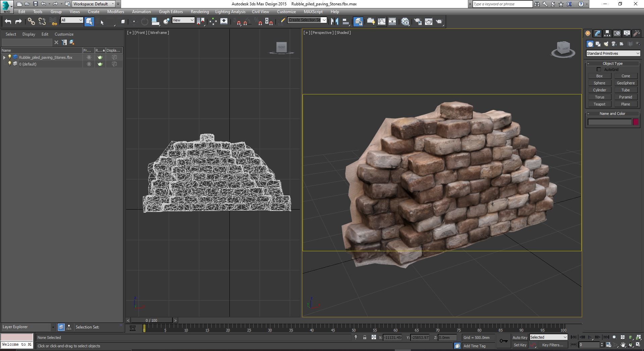Click the Teapot primitive button

click(599, 104)
